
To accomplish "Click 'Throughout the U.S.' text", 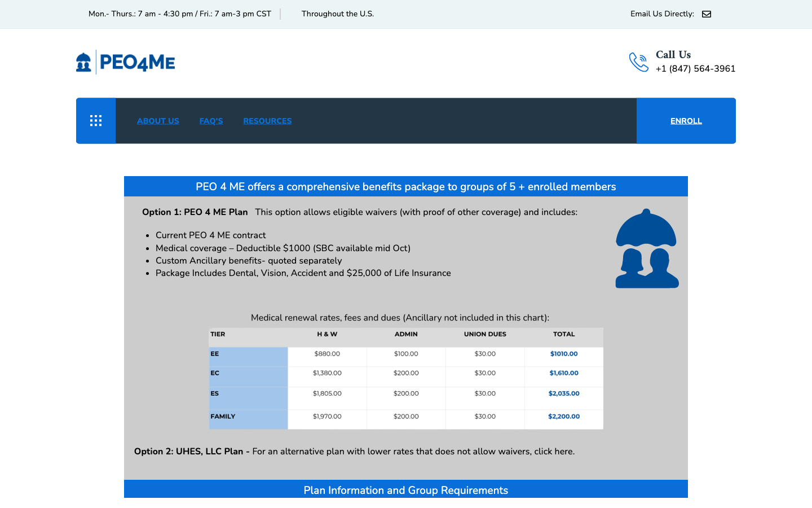I will (338, 14).
